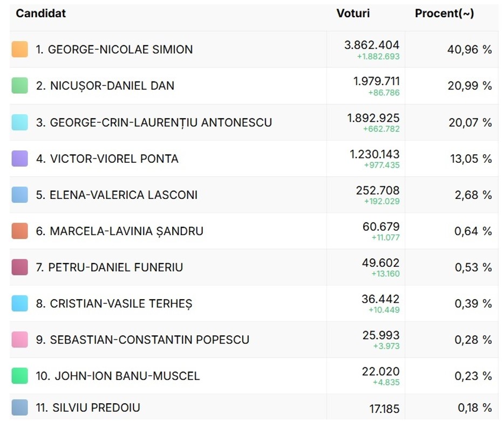Click the light cyan swatch beside Antonescu
This screenshot has height=421, width=504.
tap(20, 122)
